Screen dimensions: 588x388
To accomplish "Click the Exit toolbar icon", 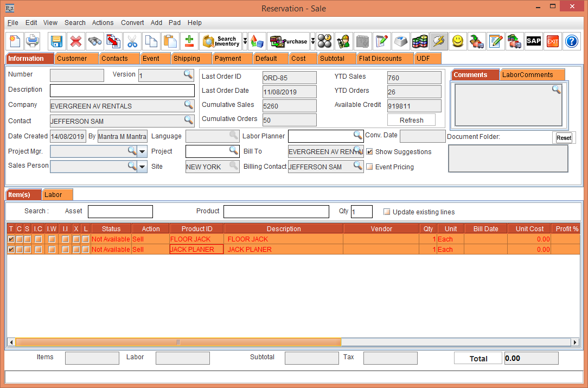I will point(552,41).
